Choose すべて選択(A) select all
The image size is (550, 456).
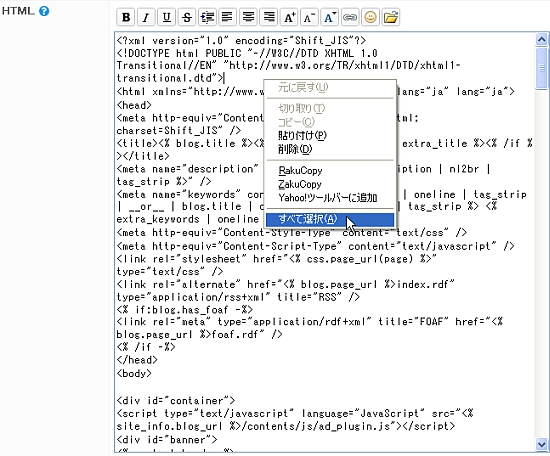point(330,220)
